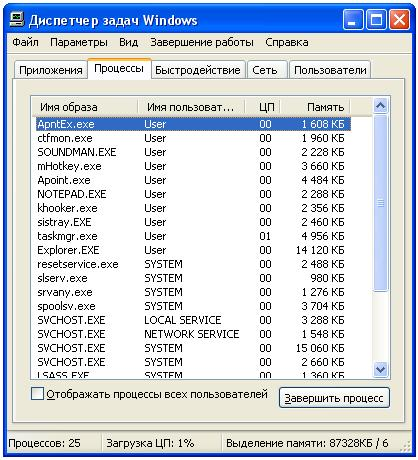Open the Параметры menu

click(79, 42)
